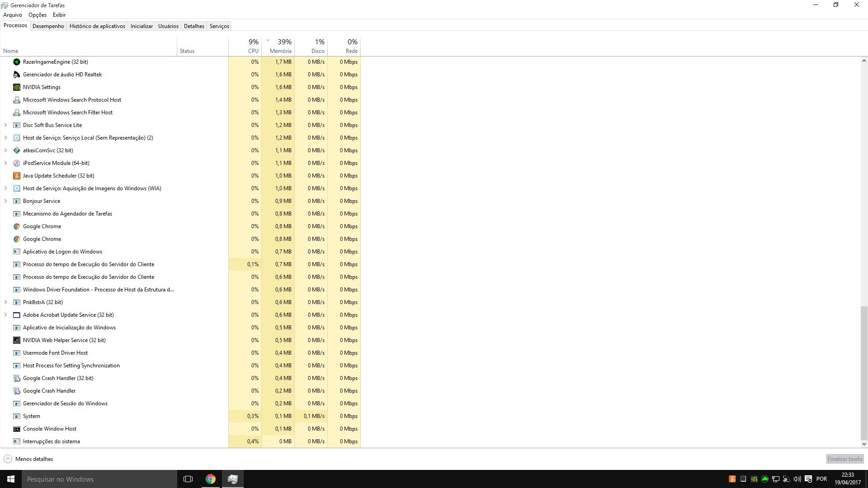Click the Search Filter Host icon
868x488 pixels.
17,113
